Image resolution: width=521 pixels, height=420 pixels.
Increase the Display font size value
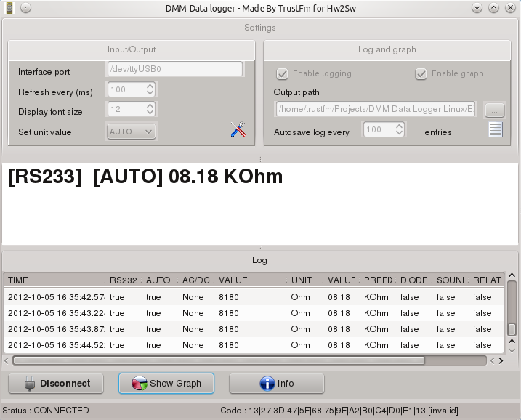pos(150,106)
